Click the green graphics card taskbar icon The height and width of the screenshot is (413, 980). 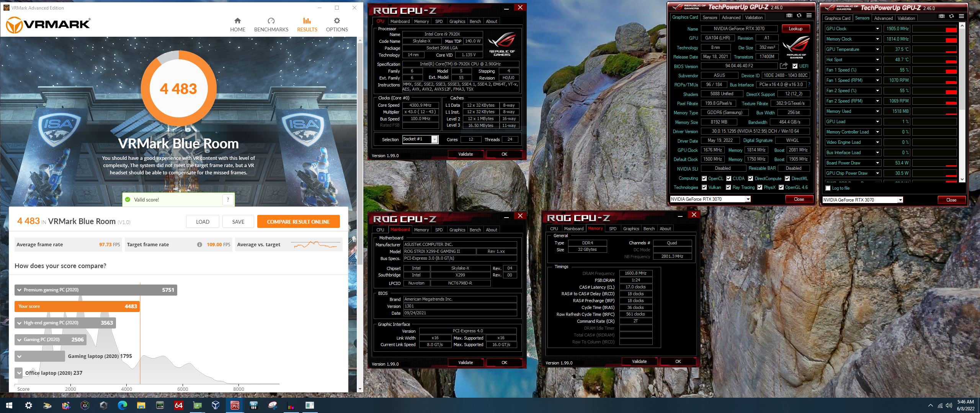(x=198, y=405)
